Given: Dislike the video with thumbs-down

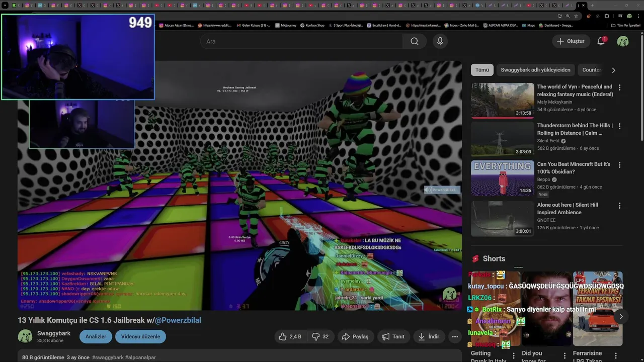Looking at the screenshot, I should coord(320,337).
